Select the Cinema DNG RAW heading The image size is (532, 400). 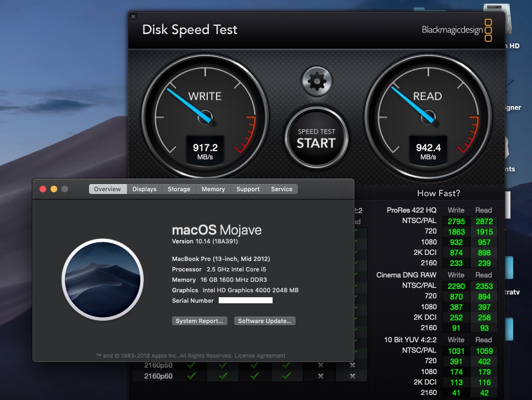point(406,275)
